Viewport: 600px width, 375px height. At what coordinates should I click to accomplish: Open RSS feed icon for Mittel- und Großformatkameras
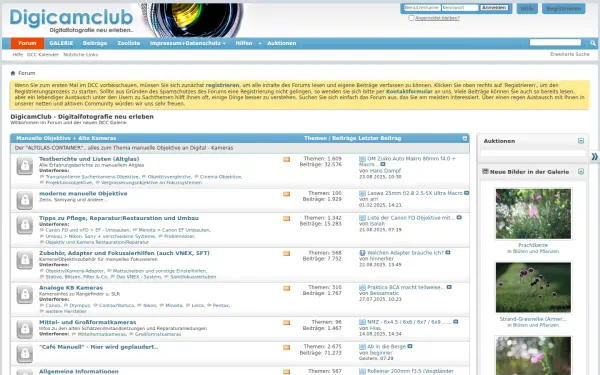coord(286,323)
